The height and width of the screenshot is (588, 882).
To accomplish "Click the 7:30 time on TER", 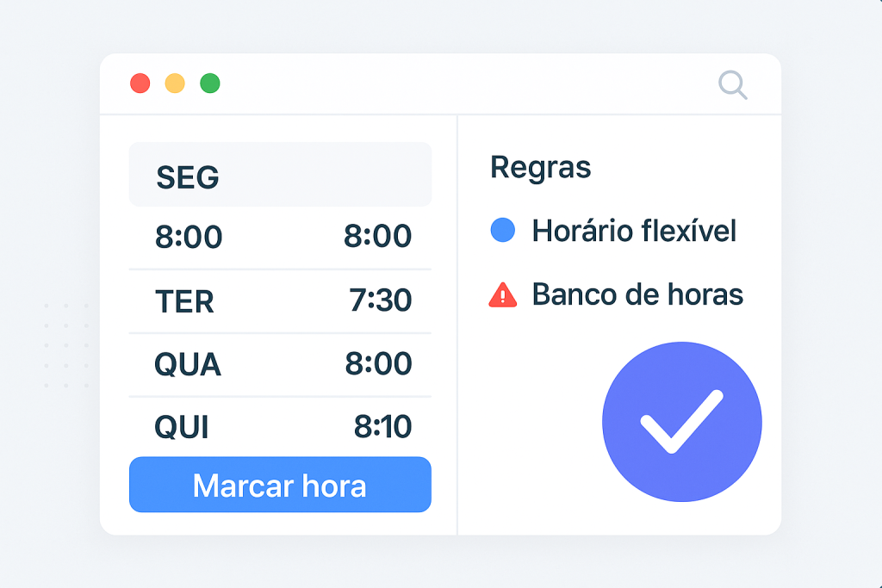I will tap(380, 301).
